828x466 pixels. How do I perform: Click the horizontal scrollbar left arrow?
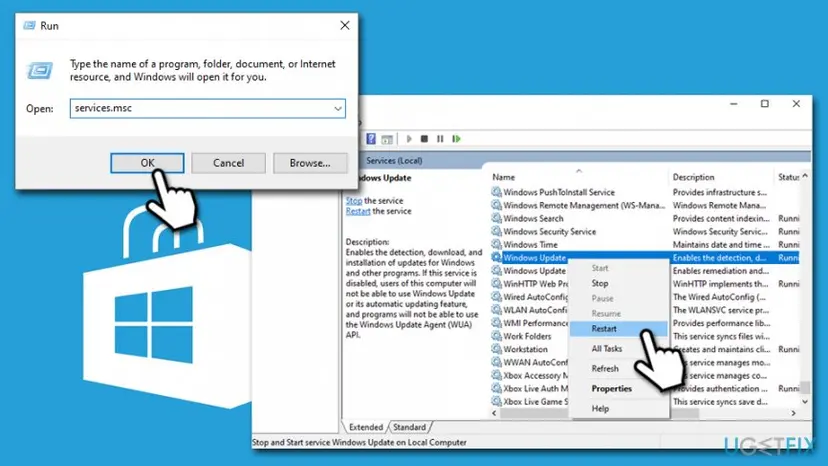coord(494,413)
